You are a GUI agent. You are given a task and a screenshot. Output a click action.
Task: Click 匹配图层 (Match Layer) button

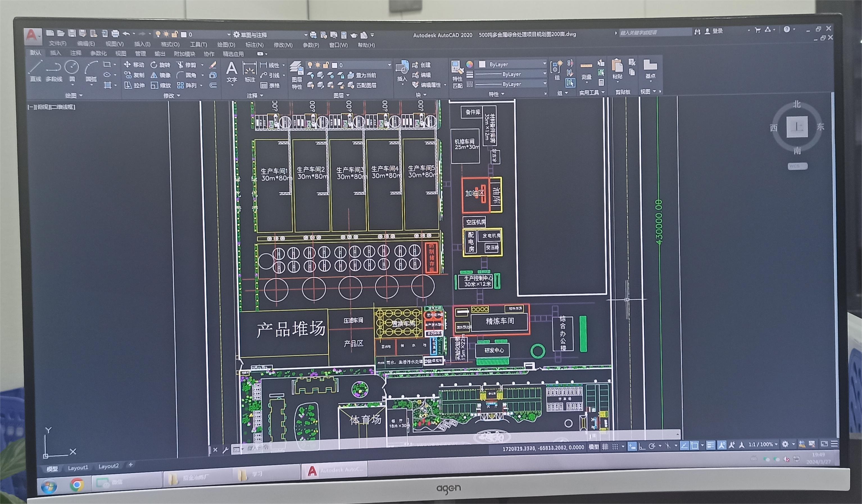(x=362, y=85)
